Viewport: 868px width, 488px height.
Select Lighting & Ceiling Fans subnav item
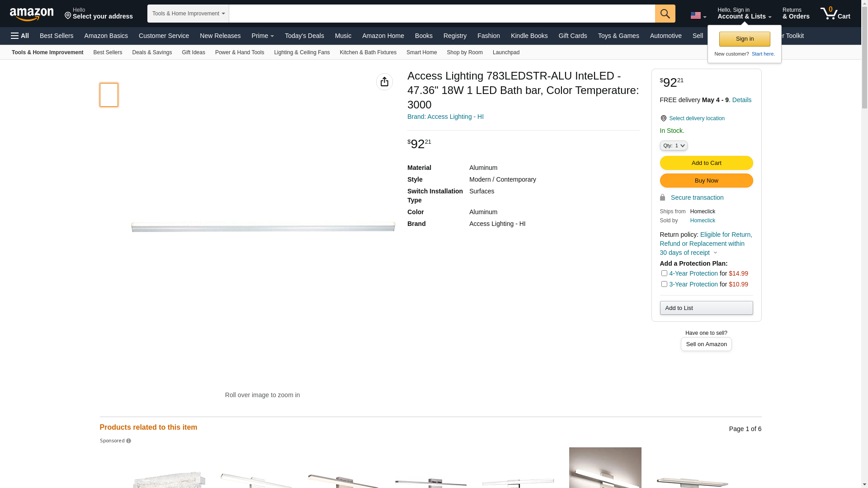coord(302,52)
